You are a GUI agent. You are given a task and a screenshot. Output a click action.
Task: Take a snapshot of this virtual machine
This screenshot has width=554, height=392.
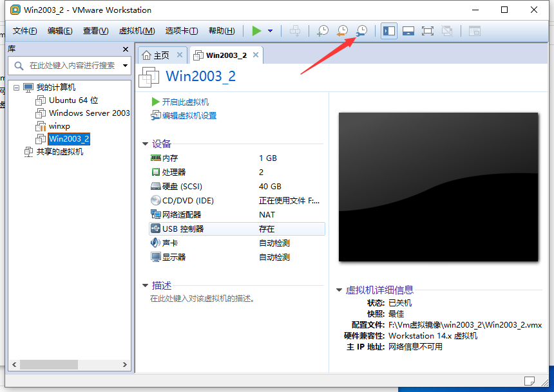(323, 31)
